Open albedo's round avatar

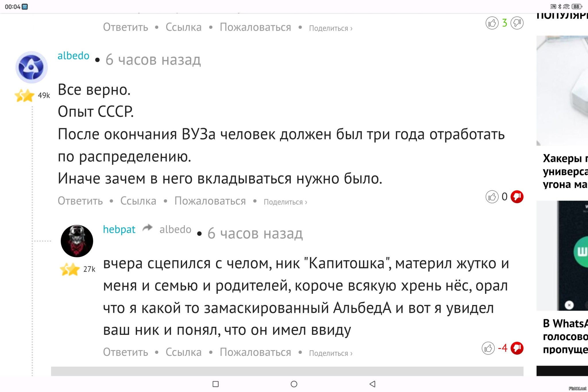[31, 67]
